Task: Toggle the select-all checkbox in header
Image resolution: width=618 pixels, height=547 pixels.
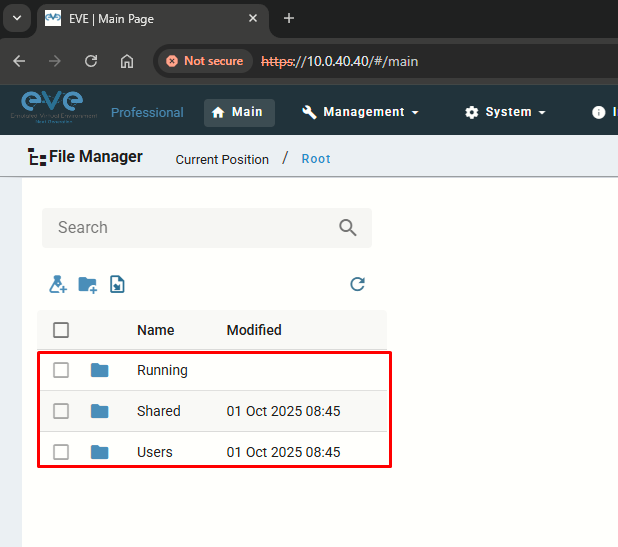Action: click(x=61, y=330)
